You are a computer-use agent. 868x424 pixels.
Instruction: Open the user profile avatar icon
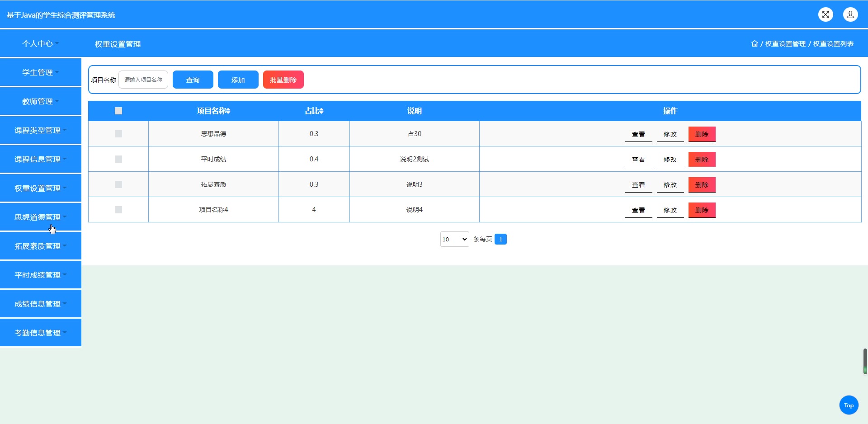click(x=850, y=14)
